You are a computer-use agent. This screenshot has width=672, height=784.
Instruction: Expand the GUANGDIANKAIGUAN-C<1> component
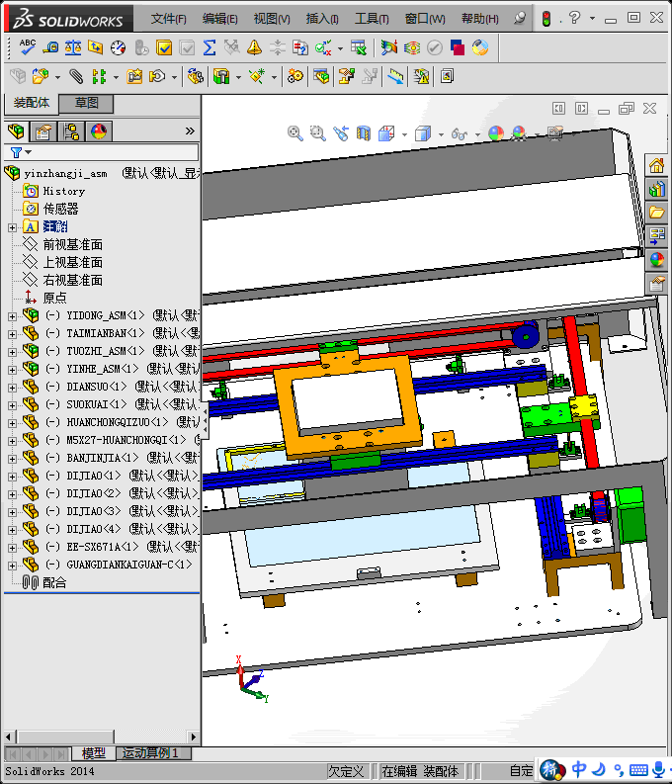click(x=12, y=566)
